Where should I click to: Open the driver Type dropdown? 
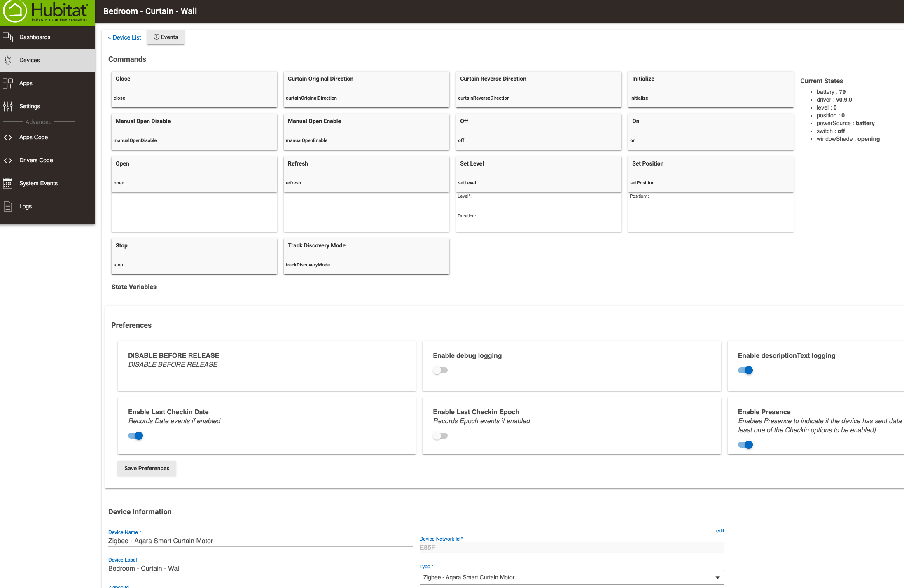tap(572, 577)
